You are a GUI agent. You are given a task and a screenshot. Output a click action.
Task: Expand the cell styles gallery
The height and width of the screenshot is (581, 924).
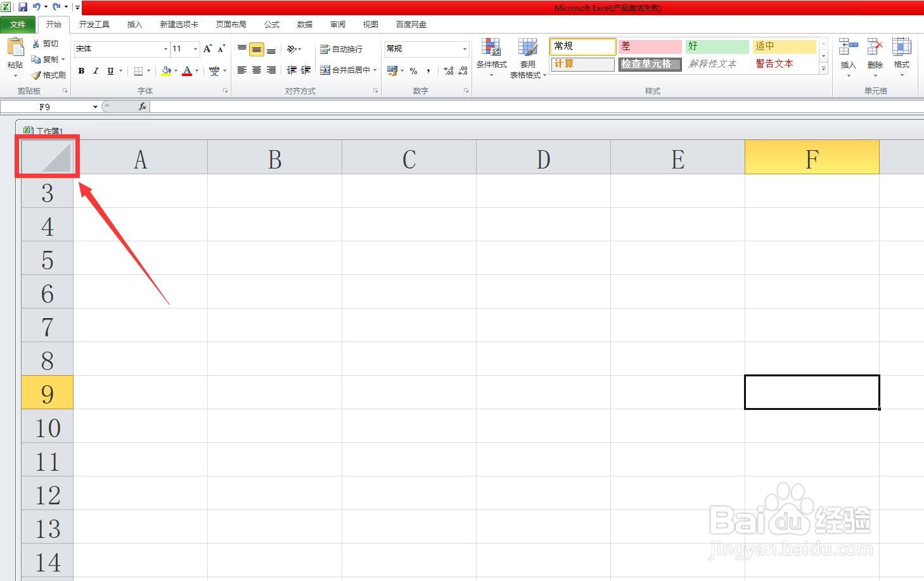pyautogui.click(x=823, y=69)
